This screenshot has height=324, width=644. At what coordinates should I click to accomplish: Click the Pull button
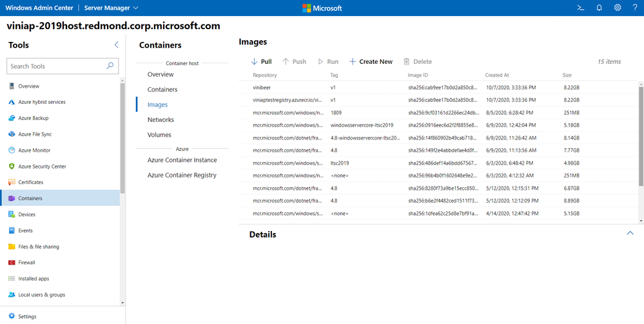pos(261,62)
